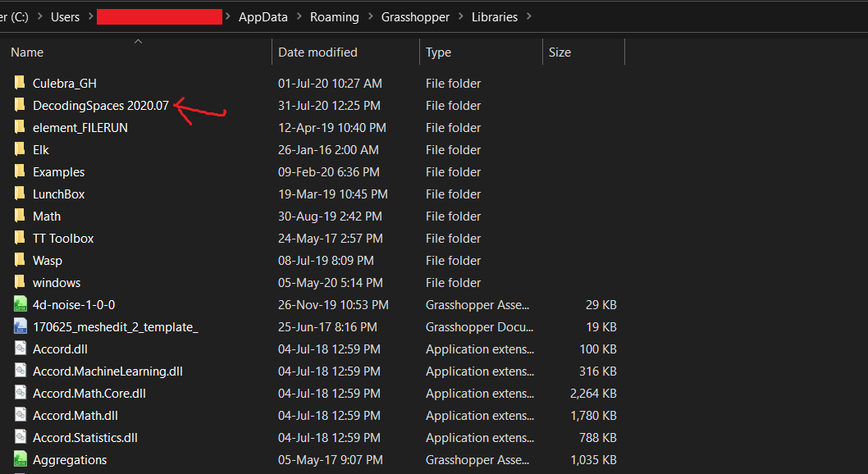Select the Aggregations Grasshopper assembly
The width and height of the screenshot is (868, 474).
(x=70, y=459)
